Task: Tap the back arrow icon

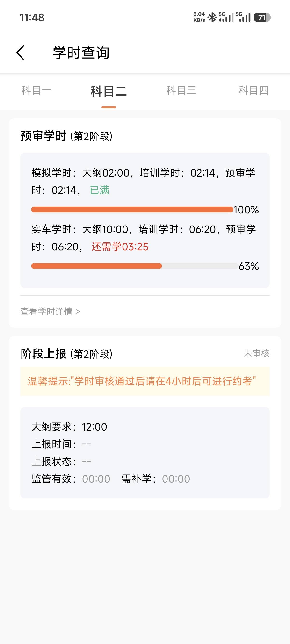Action: click(21, 53)
